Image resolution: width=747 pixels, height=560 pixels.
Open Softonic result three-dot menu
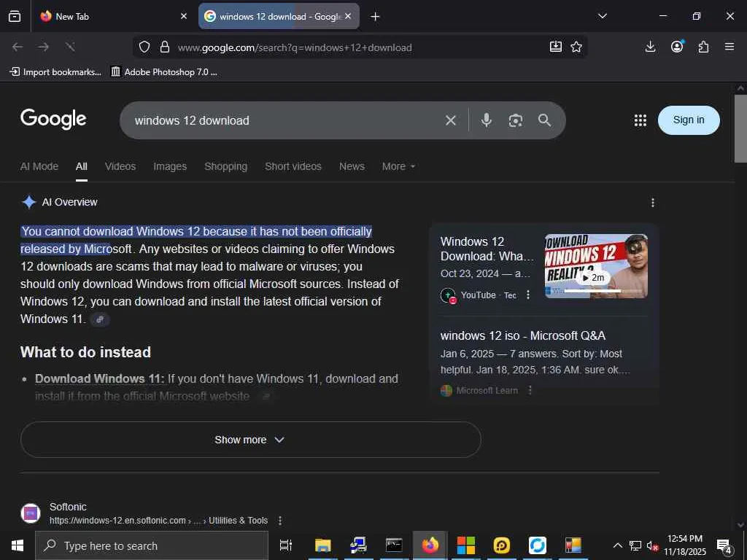[280, 521]
